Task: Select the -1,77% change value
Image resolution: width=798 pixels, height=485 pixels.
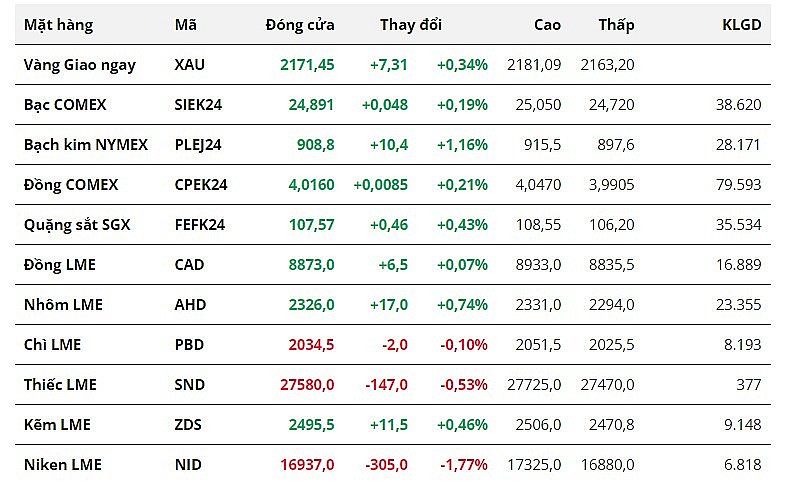Action: coord(462,465)
